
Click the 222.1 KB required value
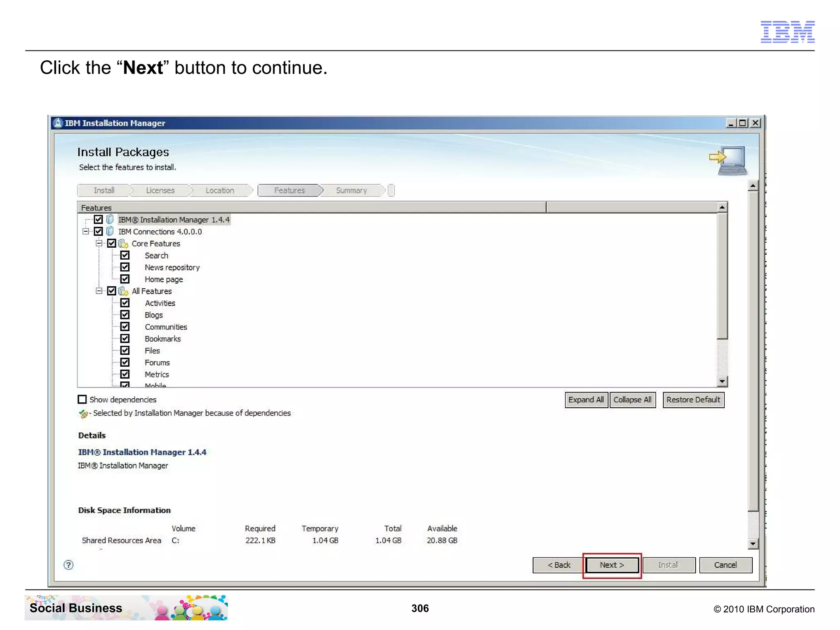[260, 541]
